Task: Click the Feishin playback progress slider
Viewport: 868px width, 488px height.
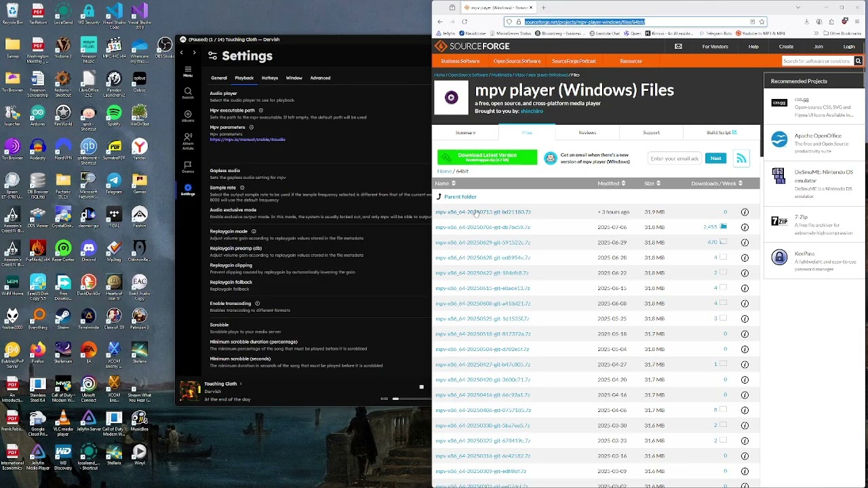Action: click(x=412, y=399)
